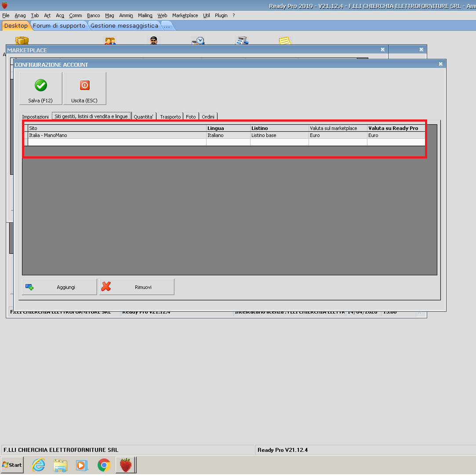
Task: Open the Art menu
Action: point(47,15)
